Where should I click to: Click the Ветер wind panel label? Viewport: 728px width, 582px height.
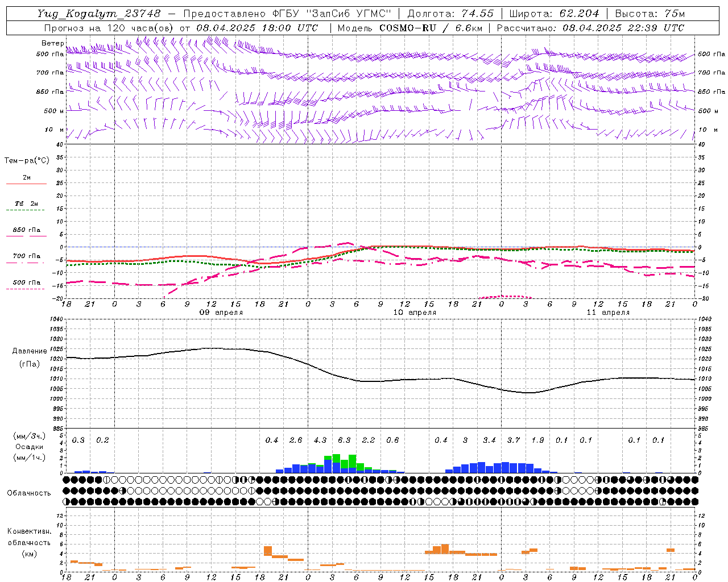(x=52, y=43)
